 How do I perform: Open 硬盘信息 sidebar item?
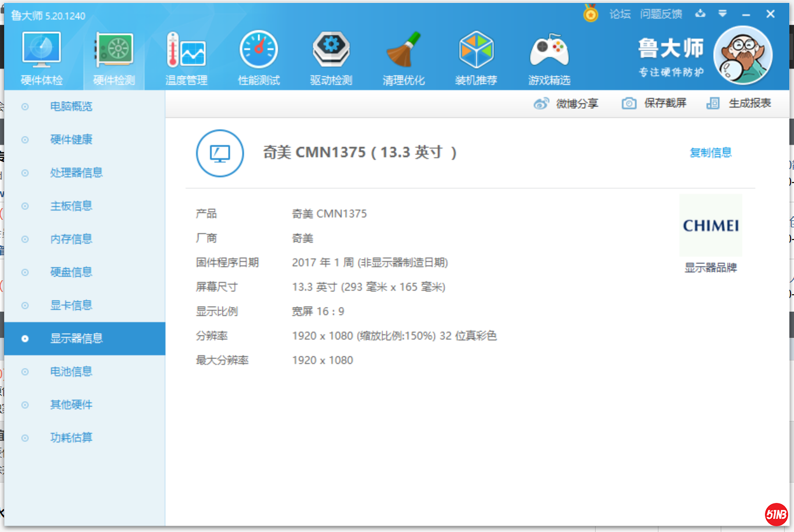71,272
